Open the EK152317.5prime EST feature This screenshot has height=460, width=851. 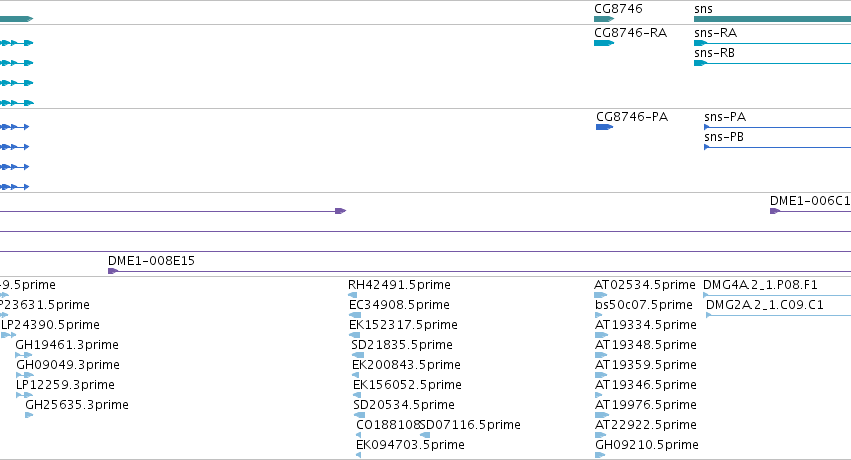click(x=354, y=335)
